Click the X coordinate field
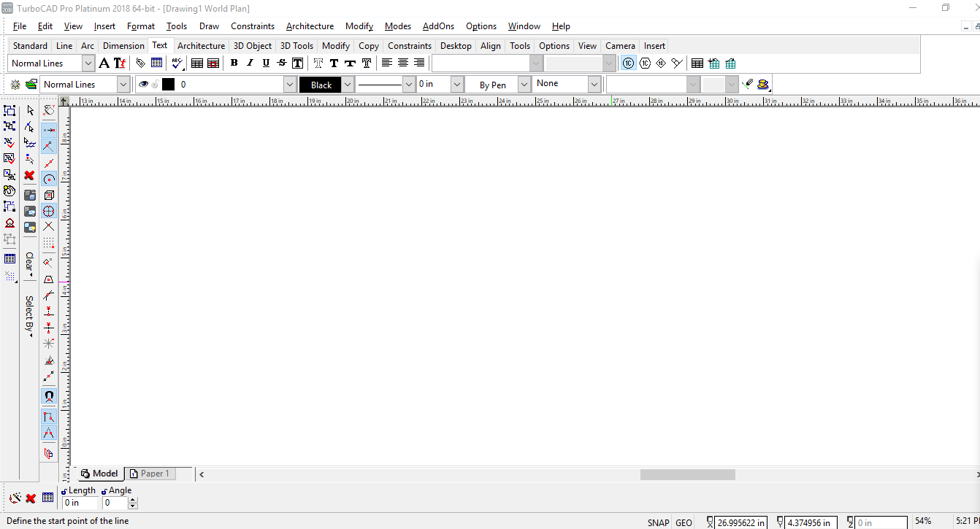 coord(740,522)
